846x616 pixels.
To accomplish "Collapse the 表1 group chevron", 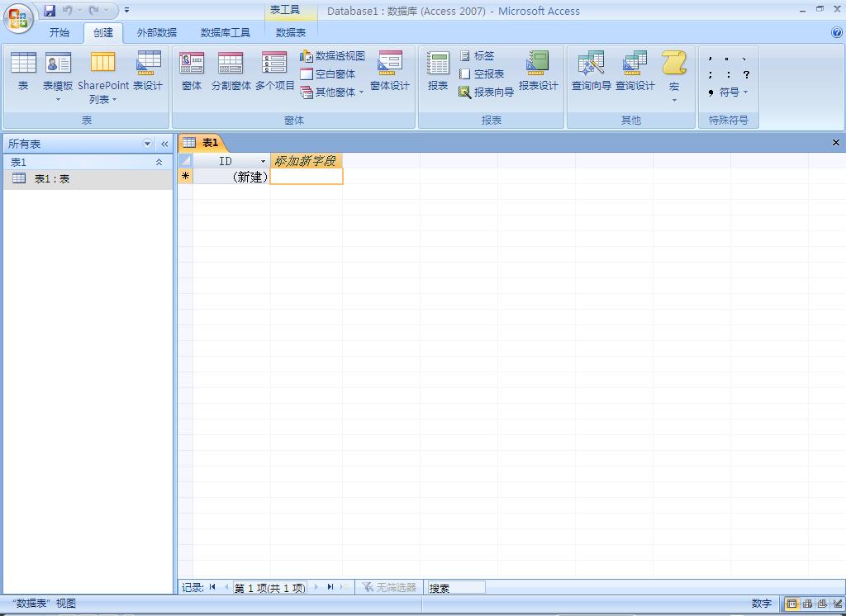I will 159,162.
